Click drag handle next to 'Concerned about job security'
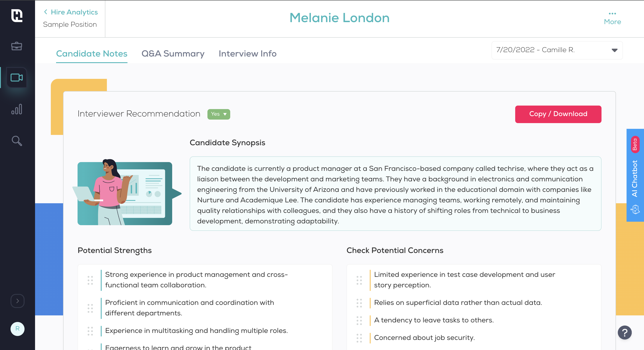 359,338
